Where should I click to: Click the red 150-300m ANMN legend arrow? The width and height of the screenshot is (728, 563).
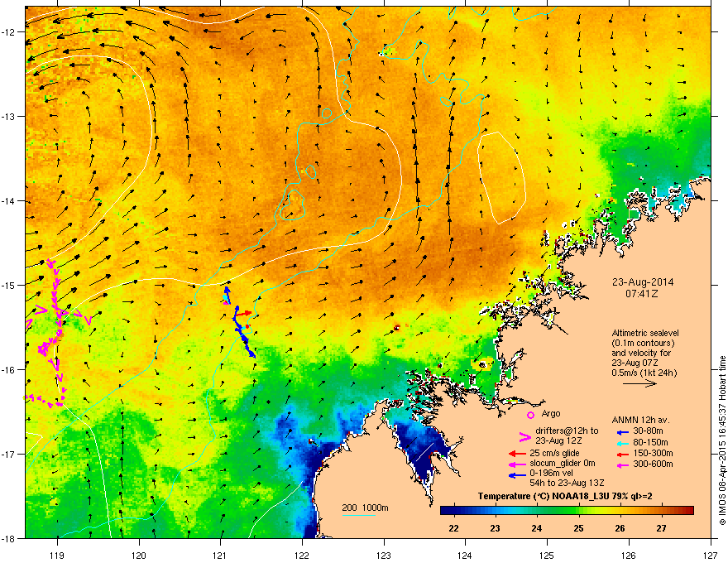[x=623, y=454]
